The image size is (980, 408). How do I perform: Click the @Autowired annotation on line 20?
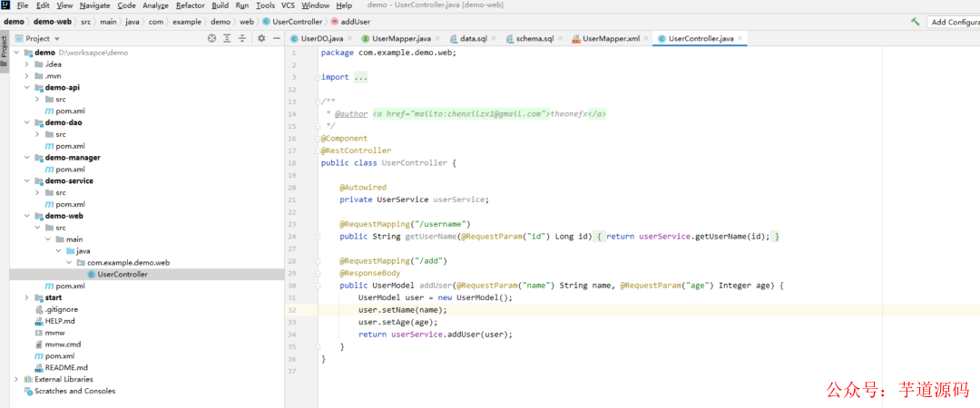click(x=362, y=188)
